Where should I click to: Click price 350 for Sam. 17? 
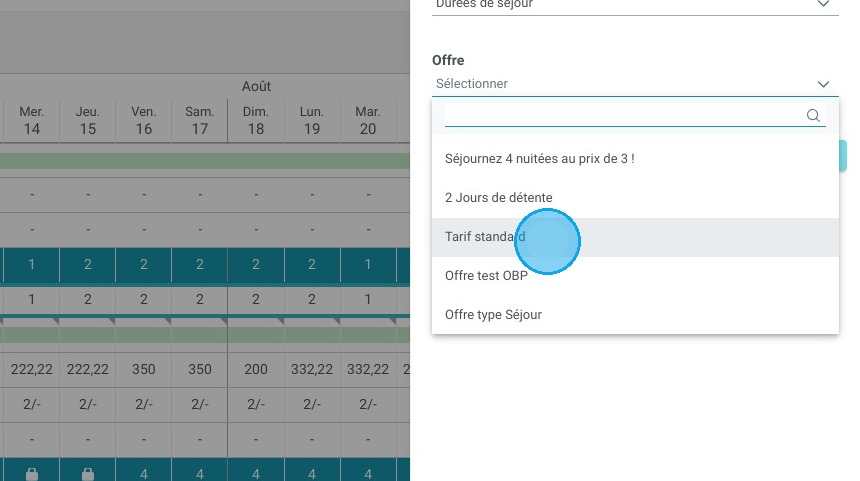(x=200, y=370)
